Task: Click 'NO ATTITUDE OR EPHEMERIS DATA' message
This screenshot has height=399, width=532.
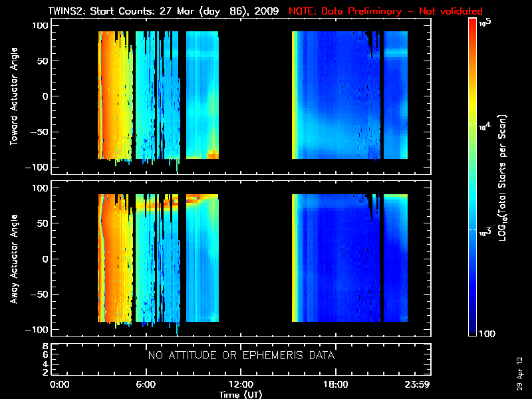Action: (x=241, y=356)
